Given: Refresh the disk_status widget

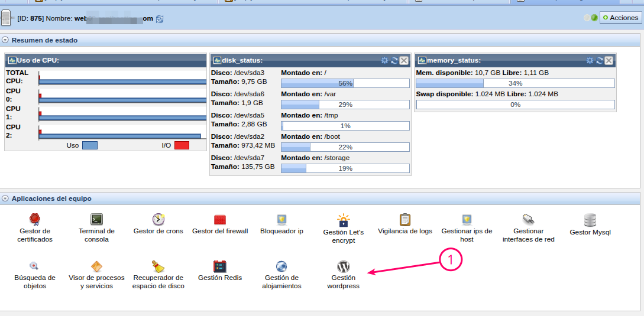Looking at the screenshot, I should click(x=394, y=60).
